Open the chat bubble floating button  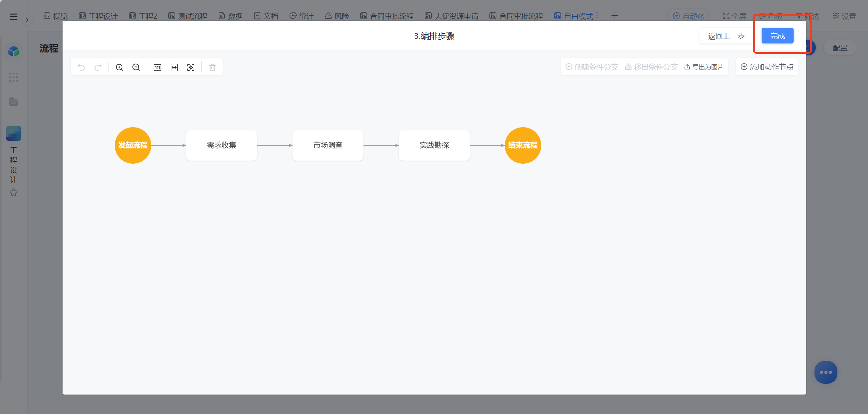tap(826, 372)
